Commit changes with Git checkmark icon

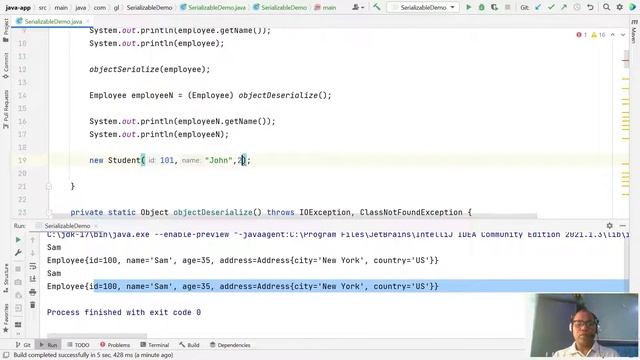pyautogui.click(x=551, y=7)
